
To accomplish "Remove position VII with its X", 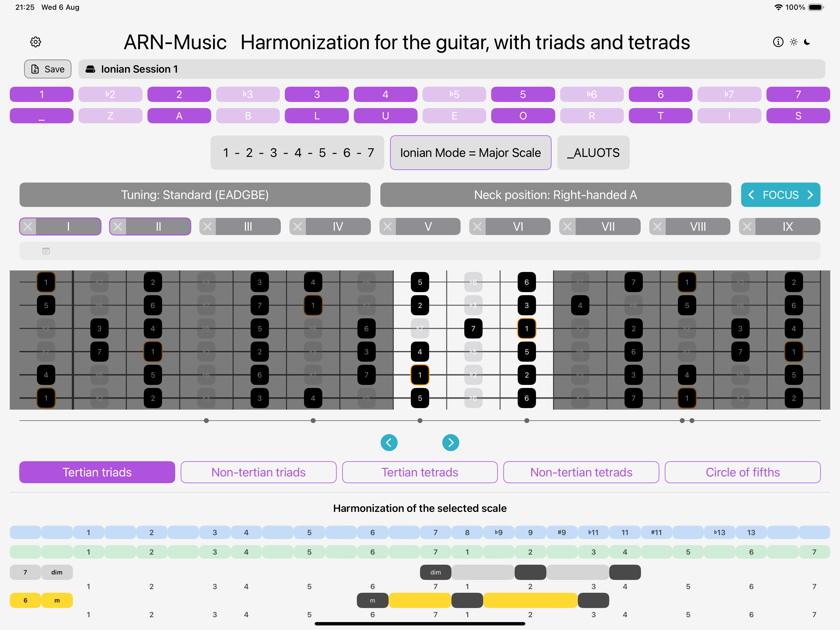I will 567,227.
